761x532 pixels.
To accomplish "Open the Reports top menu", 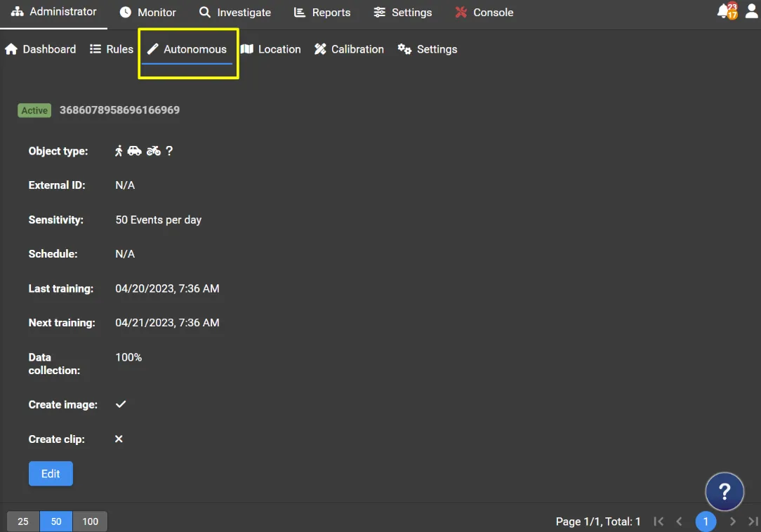I will (x=322, y=12).
